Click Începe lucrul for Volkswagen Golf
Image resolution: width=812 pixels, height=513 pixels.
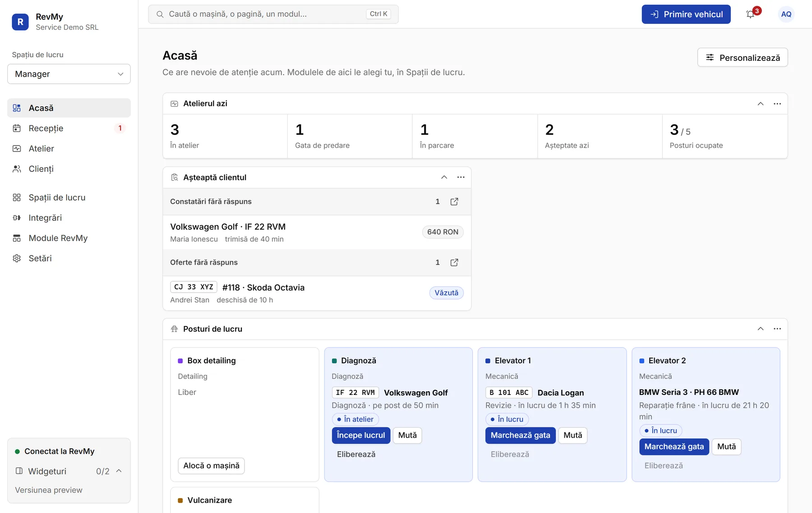pyautogui.click(x=361, y=435)
